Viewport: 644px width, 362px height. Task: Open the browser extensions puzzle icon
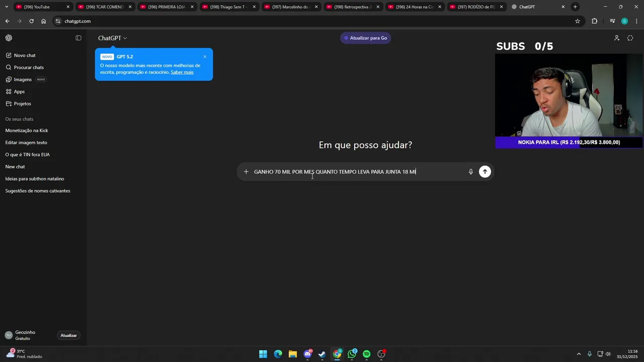click(x=595, y=21)
